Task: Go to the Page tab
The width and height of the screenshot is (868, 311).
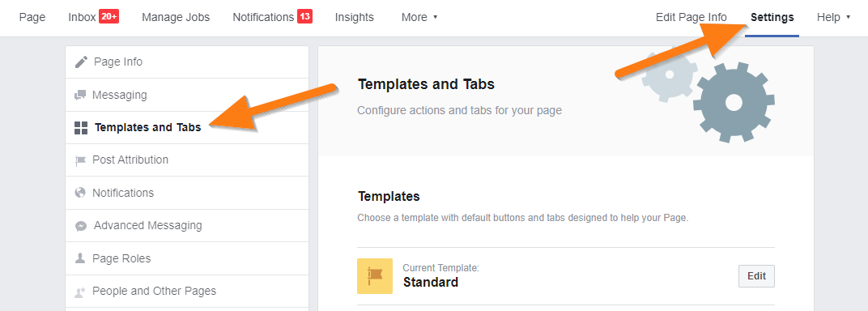Action: coord(32,17)
